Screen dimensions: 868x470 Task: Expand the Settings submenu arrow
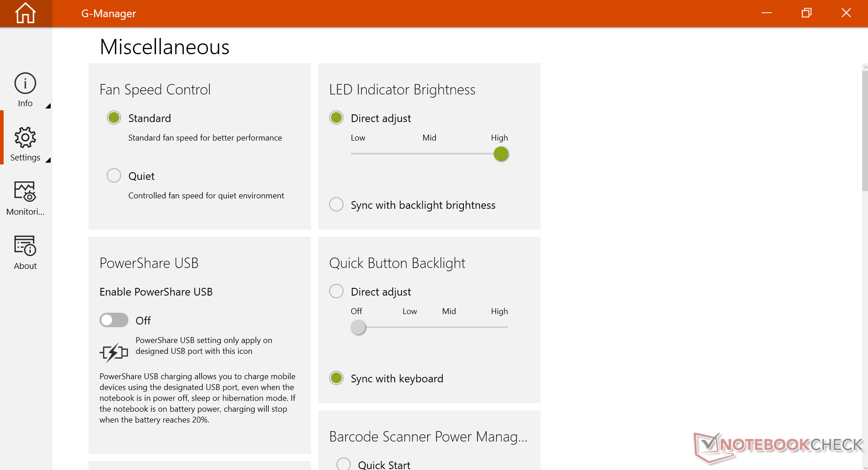point(48,160)
